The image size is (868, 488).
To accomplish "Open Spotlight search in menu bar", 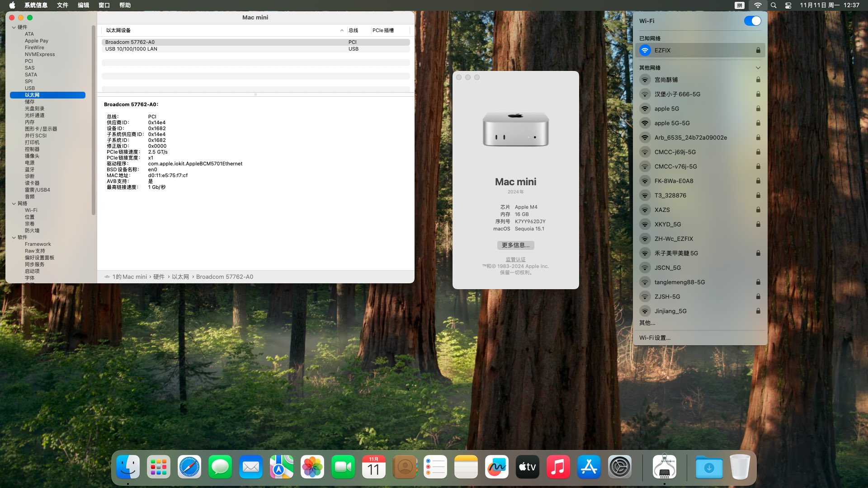I will pos(774,5).
